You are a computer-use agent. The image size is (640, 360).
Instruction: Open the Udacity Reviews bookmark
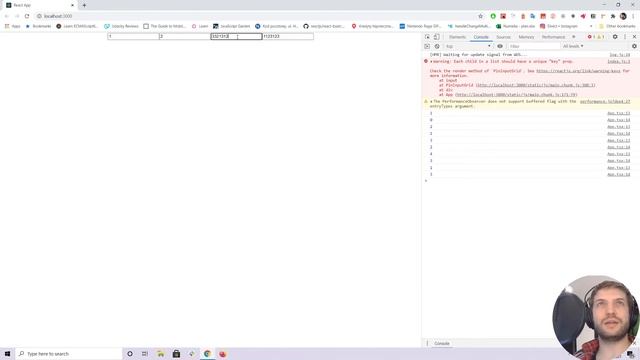pyautogui.click(x=121, y=26)
